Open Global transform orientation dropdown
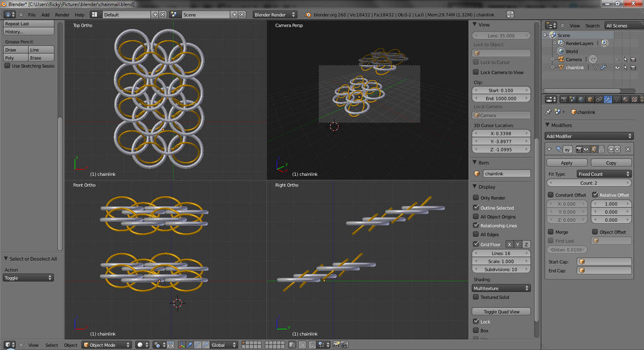 (x=224, y=345)
